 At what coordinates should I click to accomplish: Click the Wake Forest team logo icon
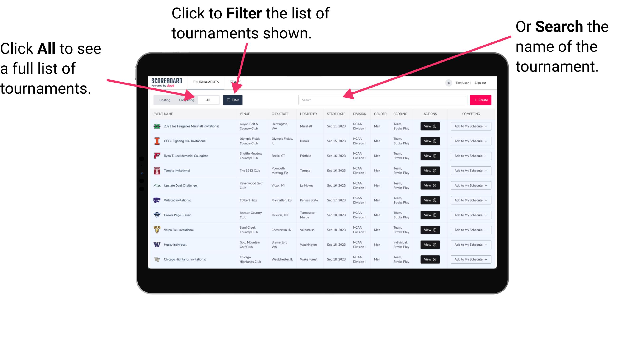[x=156, y=259]
